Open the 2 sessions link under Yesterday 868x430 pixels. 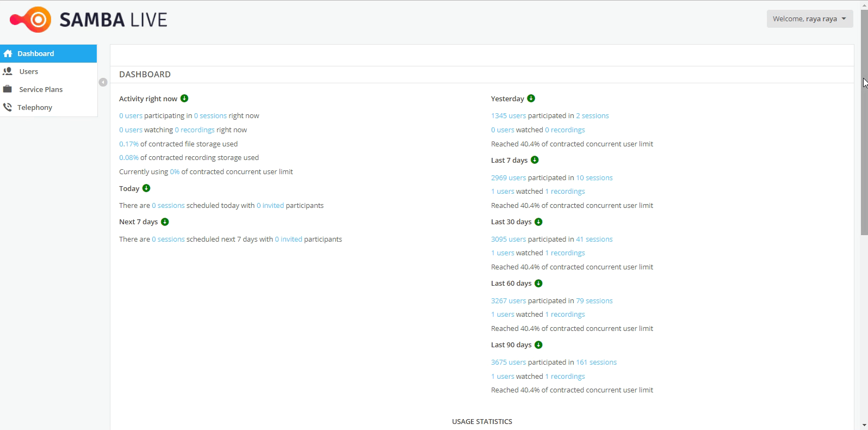(592, 115)
